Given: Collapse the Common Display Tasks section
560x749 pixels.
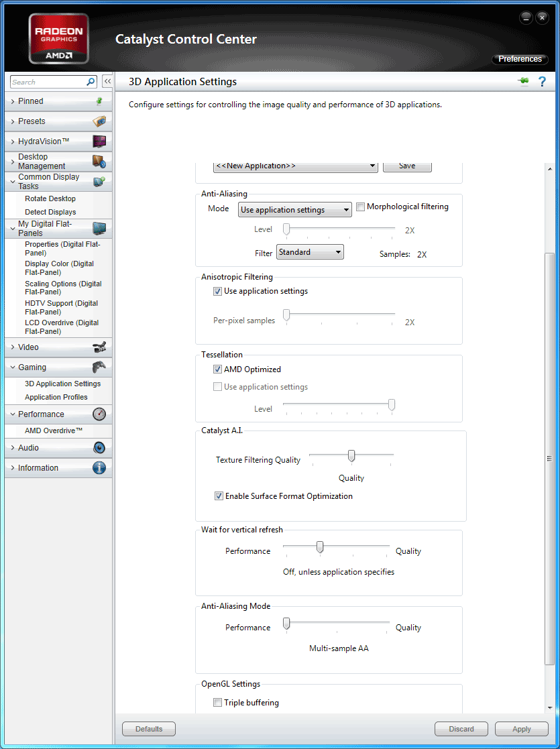Looking at the screenshot, I should 13,182.
